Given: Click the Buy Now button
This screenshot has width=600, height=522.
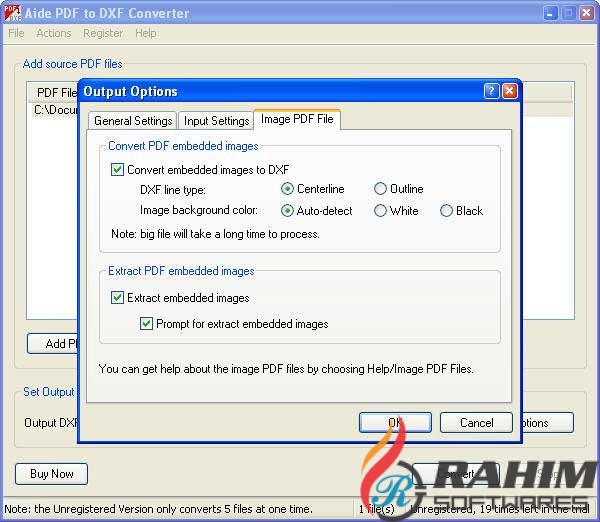Looking at the screenshot, I should pos(51,474).
